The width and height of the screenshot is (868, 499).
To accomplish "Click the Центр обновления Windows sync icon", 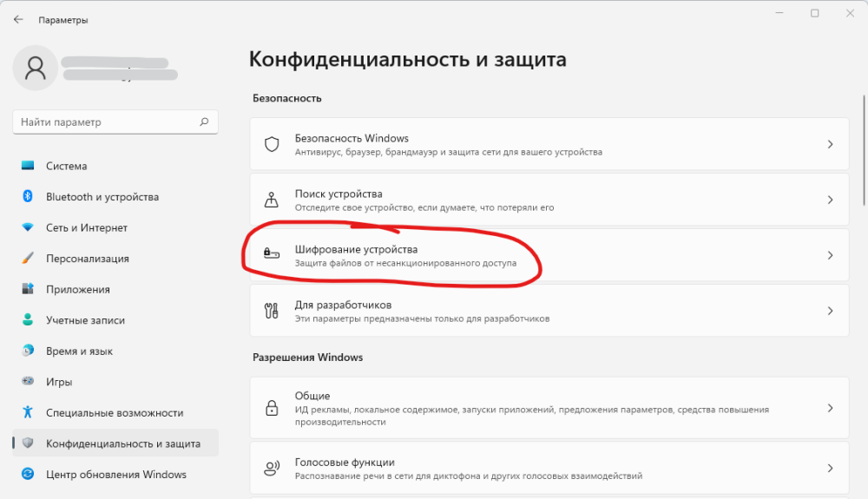I will [28, 474].
